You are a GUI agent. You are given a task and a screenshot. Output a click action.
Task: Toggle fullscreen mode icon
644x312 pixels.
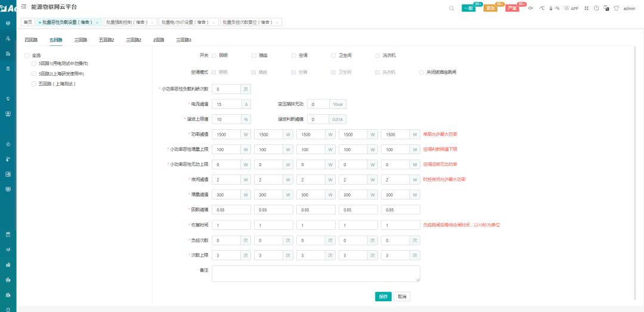[587, 8]
